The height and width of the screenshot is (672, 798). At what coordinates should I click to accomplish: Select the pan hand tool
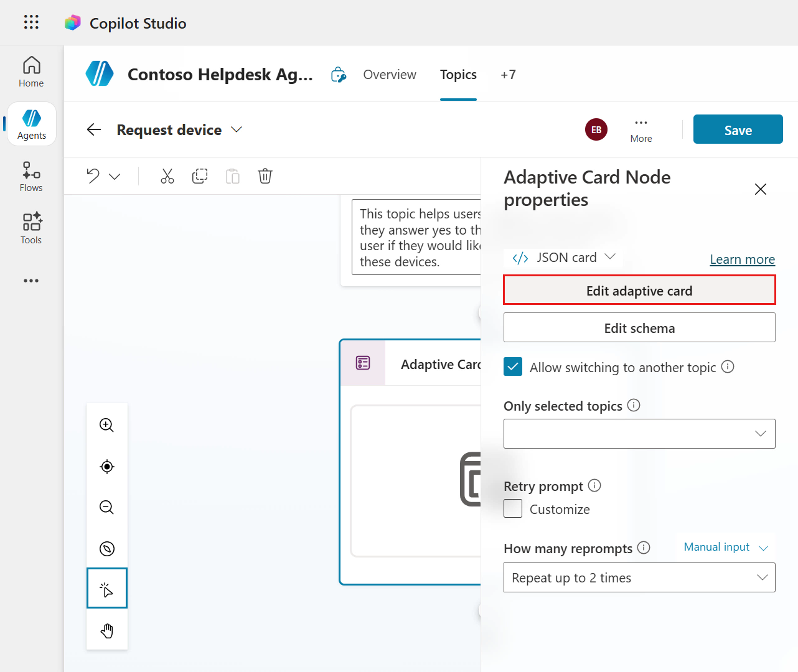pyautogui.click(x=107, y=631)
